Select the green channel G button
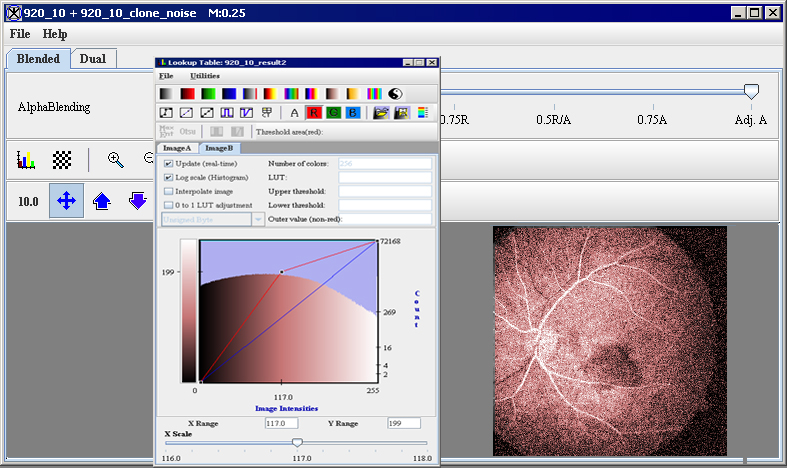Screen dimensions: 787x468 (x=333, y=113)
